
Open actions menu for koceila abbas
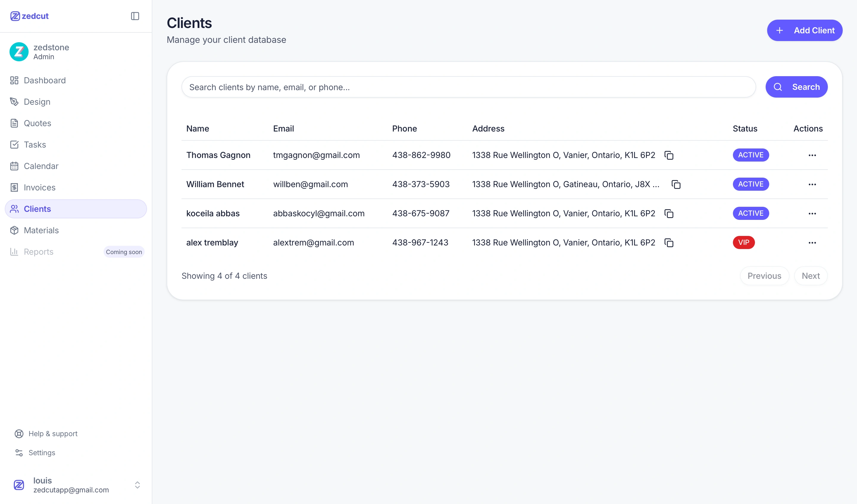[x=812, y=214]
